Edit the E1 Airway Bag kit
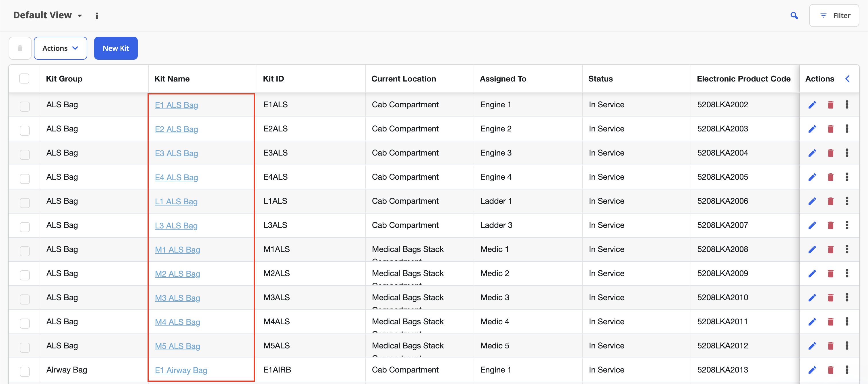The width and height of the screenshot is (868, 384). [x=812, y=370]
